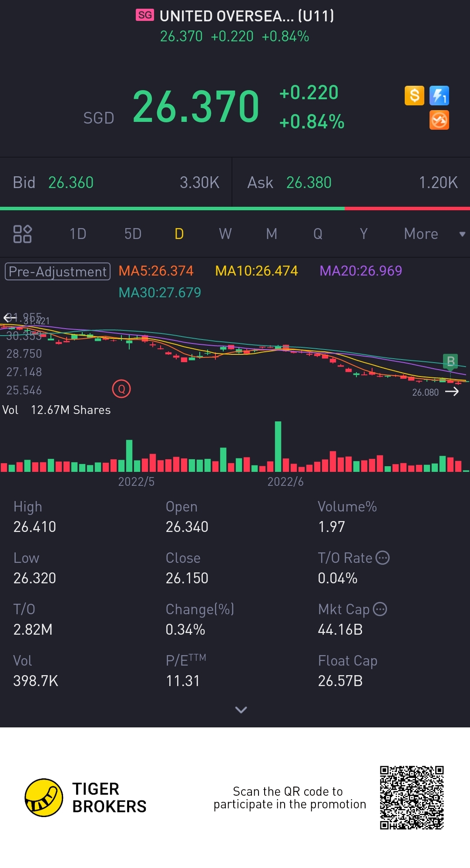Tap the ask size 1.20K

438,182
